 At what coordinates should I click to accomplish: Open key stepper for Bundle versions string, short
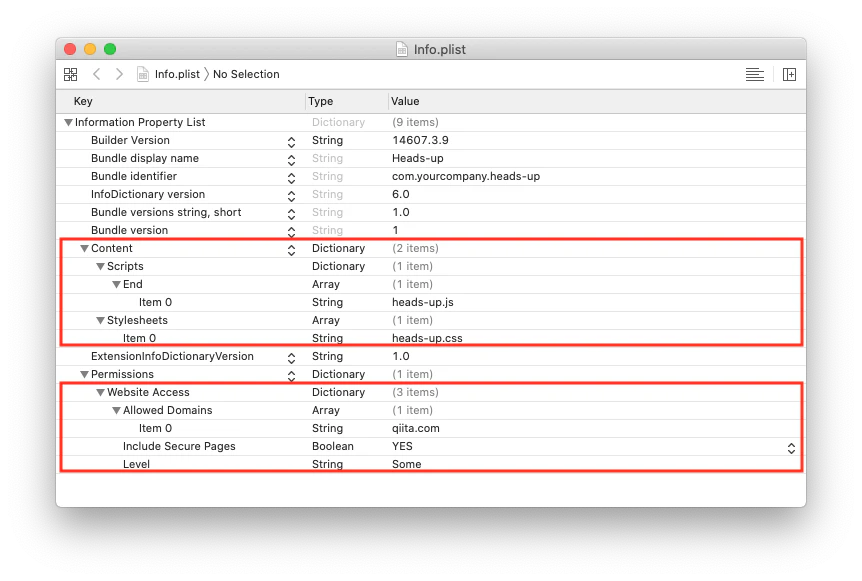(x=291, y=214)
